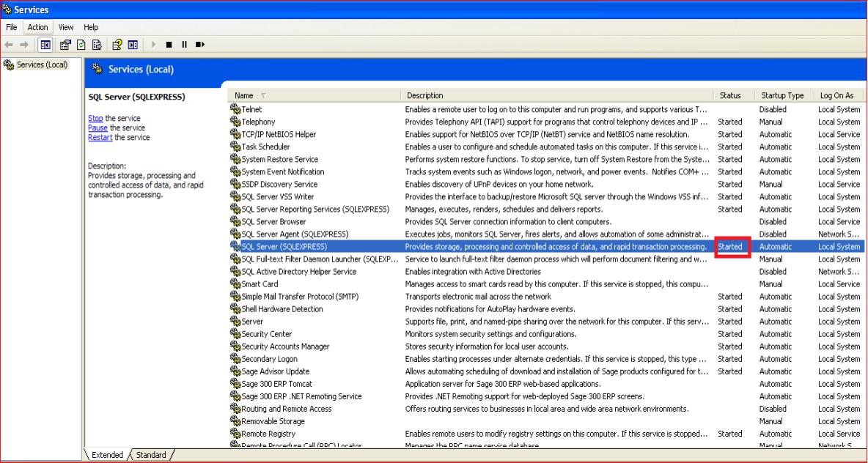This screenshot has height=463, width=868.
Task: Click the gear icon beside Remote Registry
Action: (x=235, y=434)
